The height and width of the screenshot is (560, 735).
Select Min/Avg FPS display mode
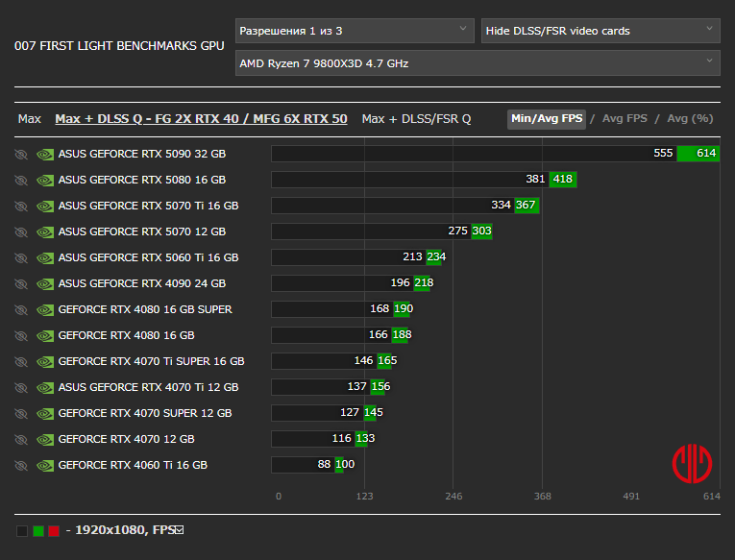click(547, 119)
